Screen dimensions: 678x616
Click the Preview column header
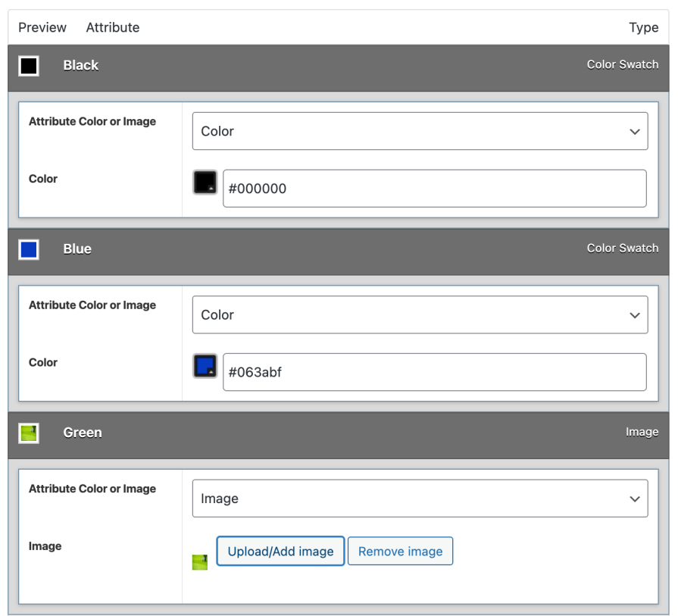coord(42,27)
